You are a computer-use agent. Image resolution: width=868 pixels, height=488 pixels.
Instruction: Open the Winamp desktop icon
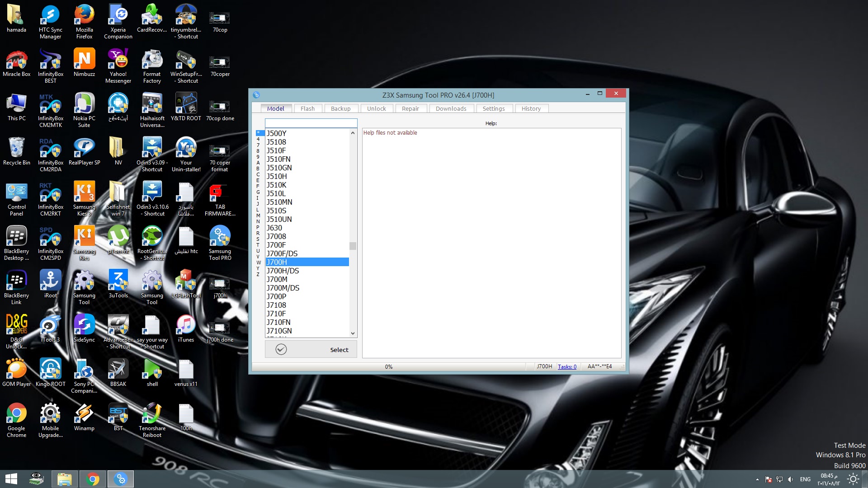(84, 417)
